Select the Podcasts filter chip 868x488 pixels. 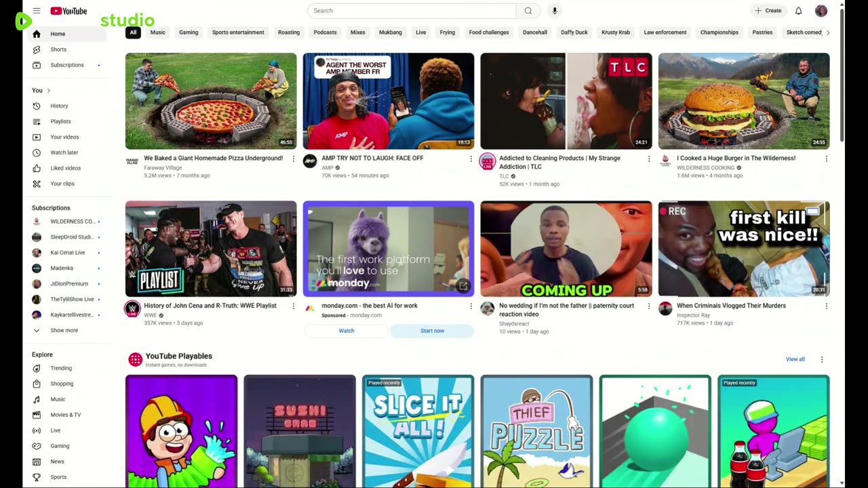tap(325, 33)
